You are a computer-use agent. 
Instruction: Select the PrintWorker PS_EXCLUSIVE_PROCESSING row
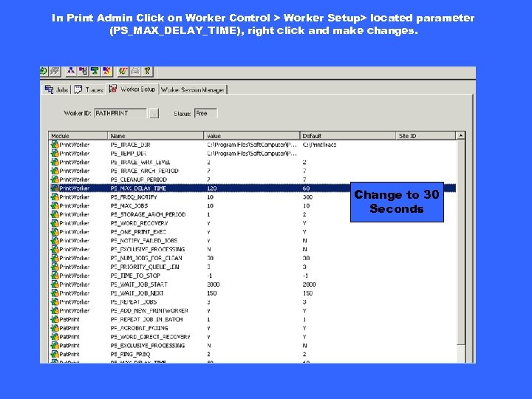pos(253,250)
